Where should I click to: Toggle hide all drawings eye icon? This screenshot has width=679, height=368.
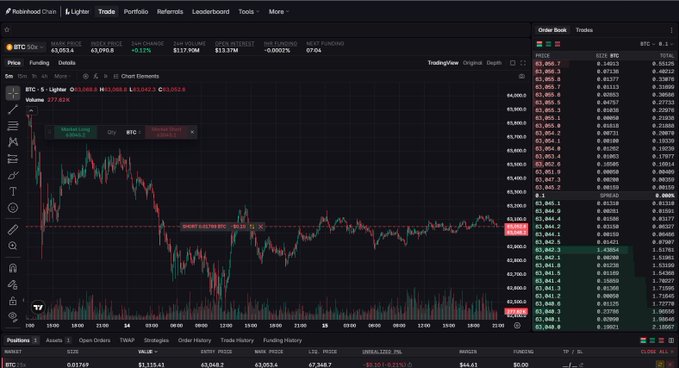click(13, 316)
